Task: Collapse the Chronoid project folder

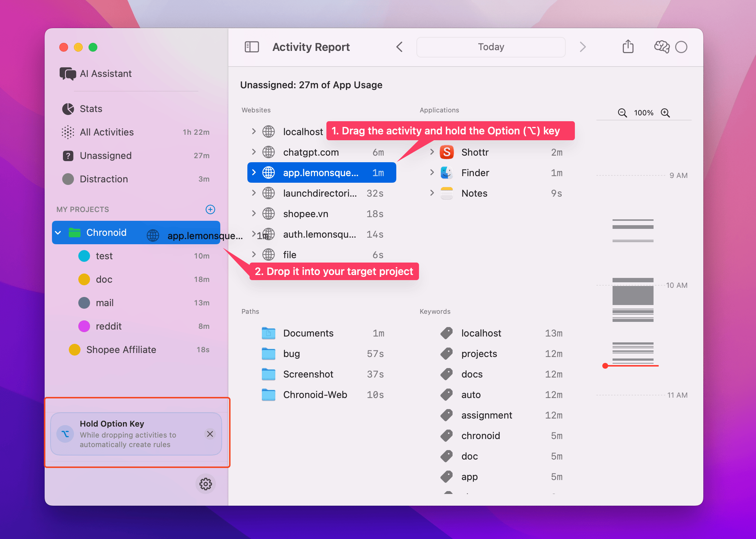Action: (x=58, y=233)
